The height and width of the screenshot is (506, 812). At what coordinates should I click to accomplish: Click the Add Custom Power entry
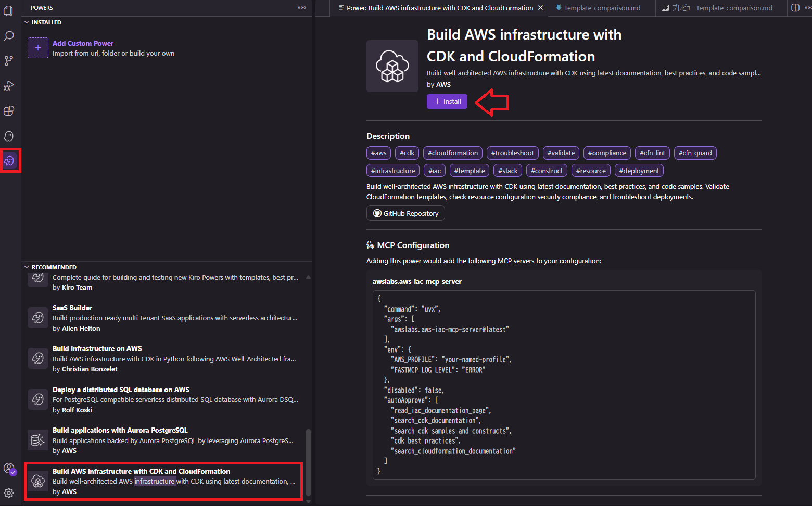(83, 43)
